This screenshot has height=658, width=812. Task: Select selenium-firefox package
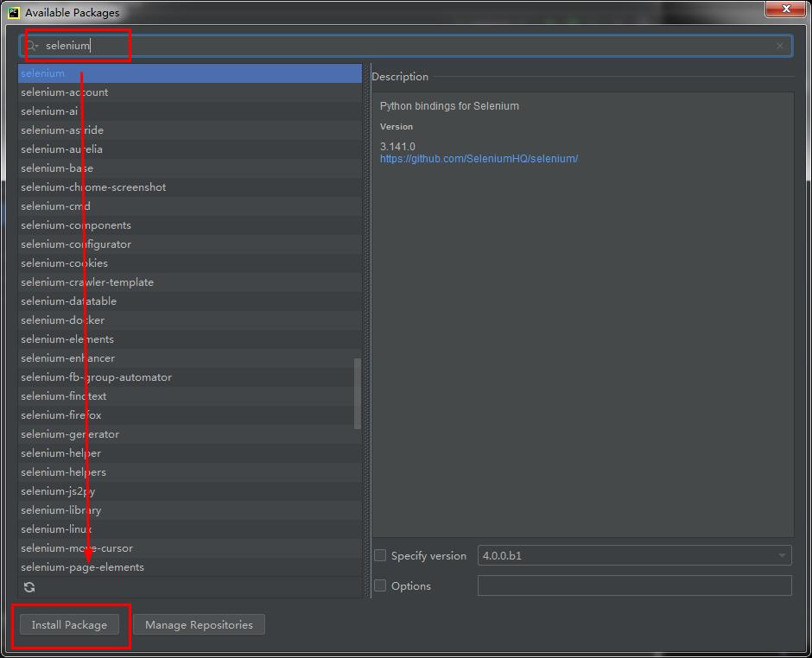[189, 415]
